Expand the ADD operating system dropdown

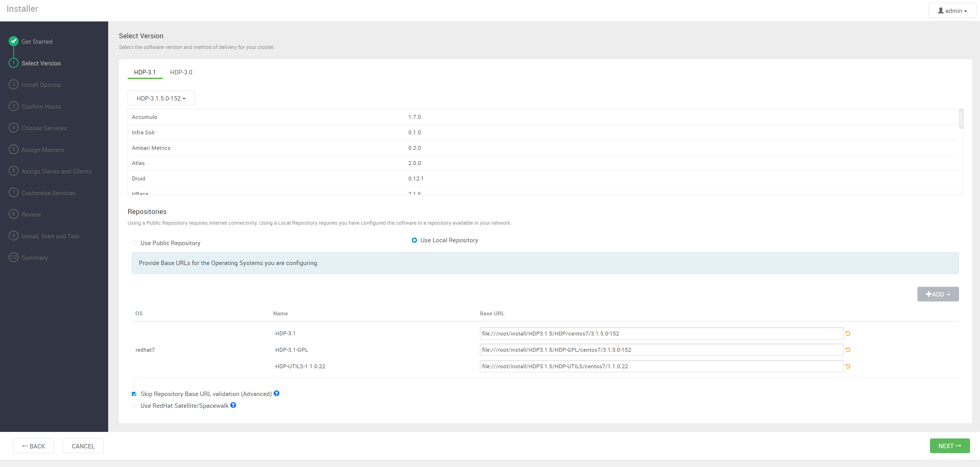click(938, 294)
